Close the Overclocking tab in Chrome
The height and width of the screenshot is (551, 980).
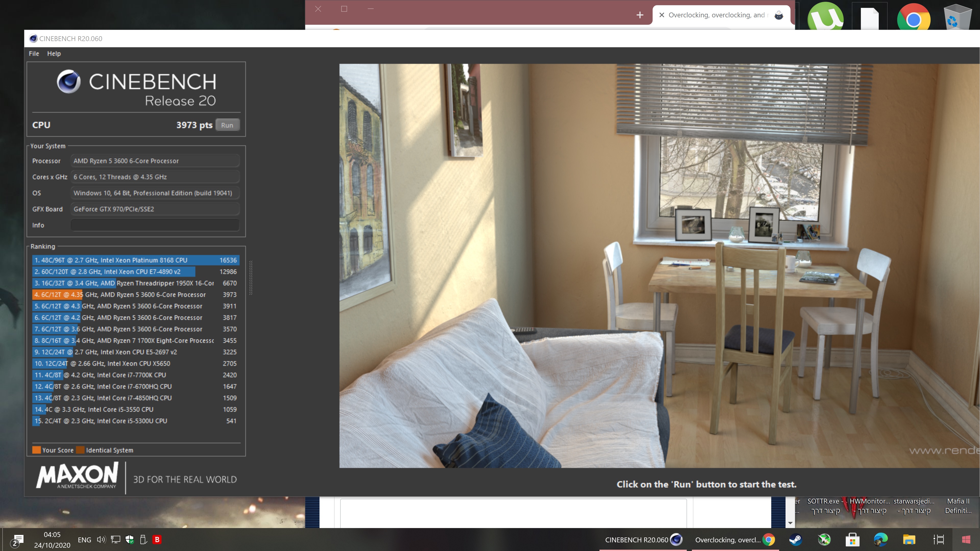(661, 15)
